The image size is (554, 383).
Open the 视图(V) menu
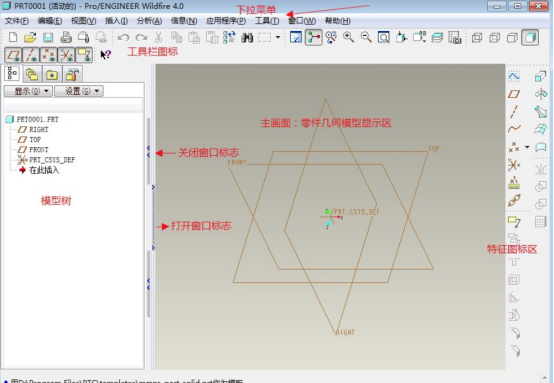coord(83,21)
